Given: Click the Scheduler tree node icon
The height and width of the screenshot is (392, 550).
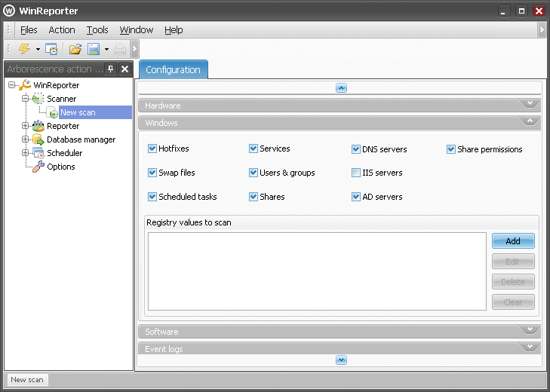Looking at the screenshot, I should [x=38, y=153].
